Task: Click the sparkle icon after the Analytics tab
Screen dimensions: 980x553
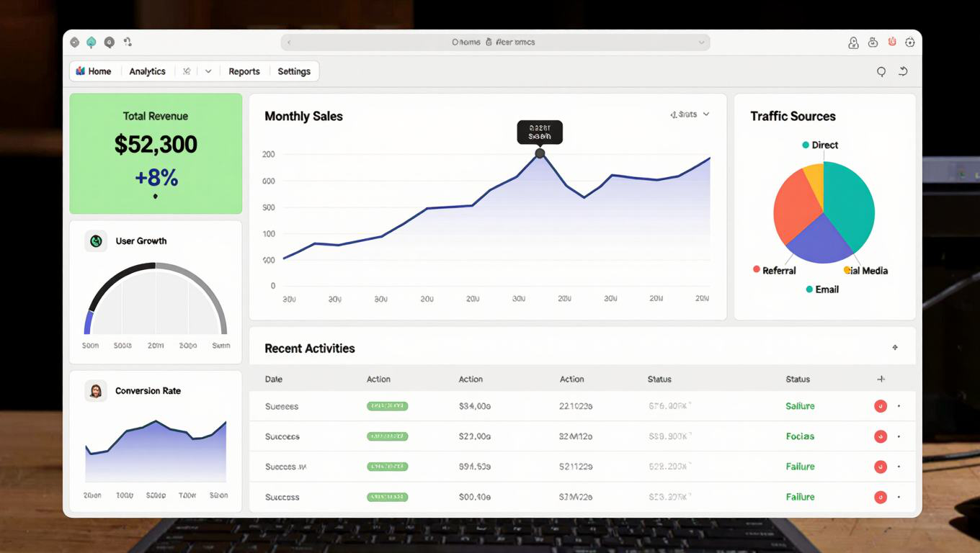Action: click(x=187, y=71)
